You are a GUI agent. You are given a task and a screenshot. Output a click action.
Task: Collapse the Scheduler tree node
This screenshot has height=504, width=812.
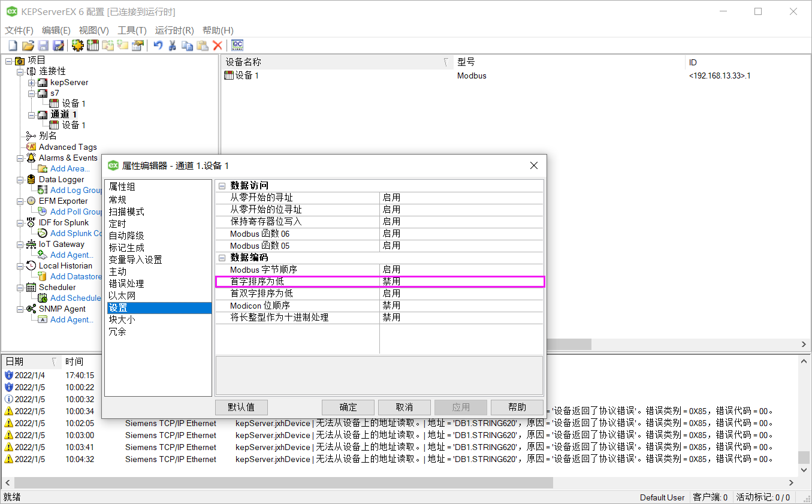[x=20, y=287]
